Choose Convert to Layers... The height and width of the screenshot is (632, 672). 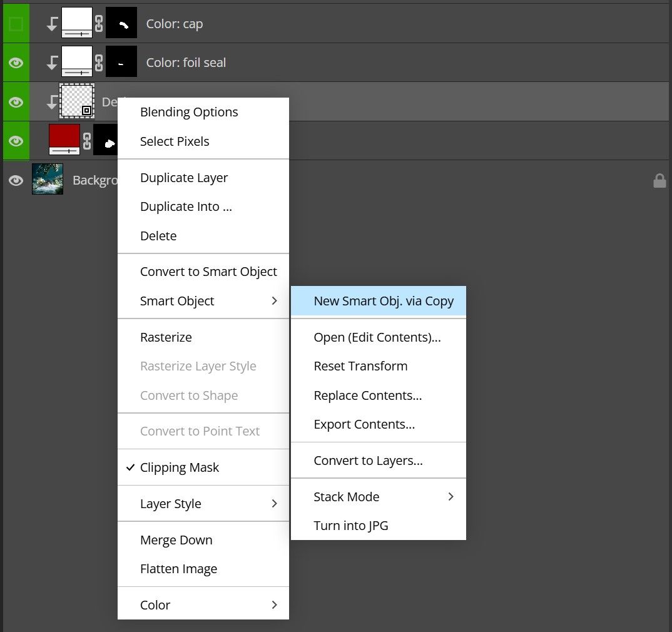click(x=379, y=461)
